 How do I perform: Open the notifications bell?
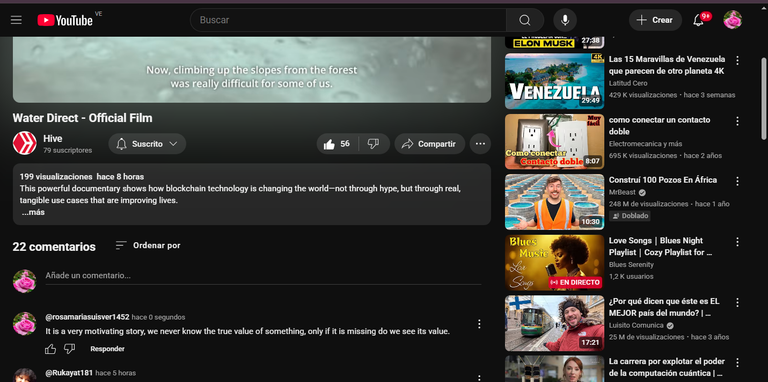[x=698, y=20]
